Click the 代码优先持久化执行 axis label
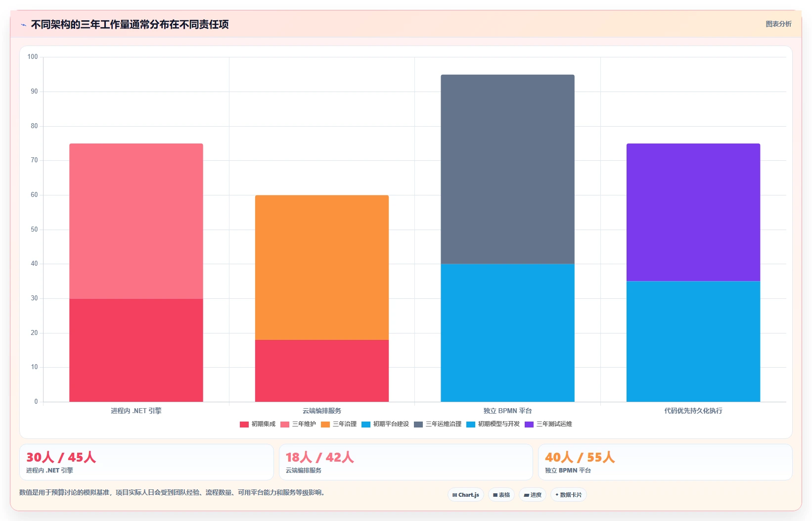The image size is (812, 521). point(693,411)
